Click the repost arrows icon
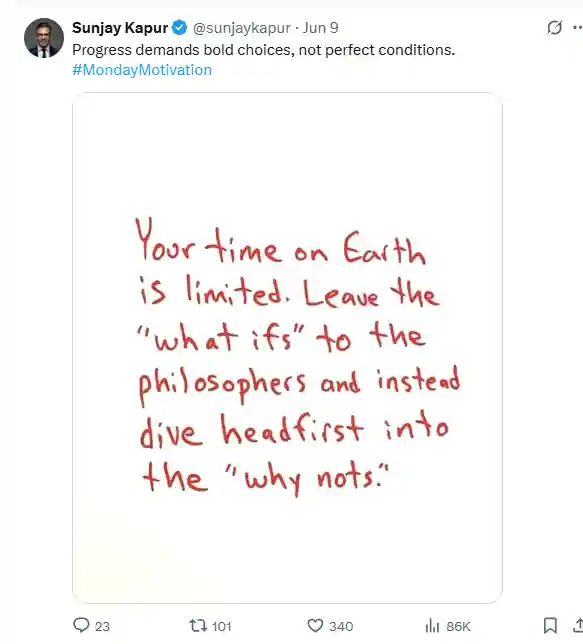The height and width of the screenshot is (644, 583). (x=198, y=626)
